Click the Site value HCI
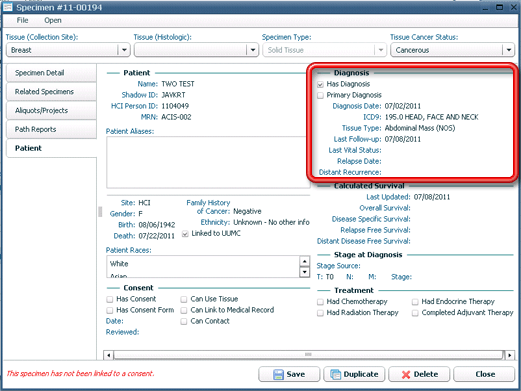 [x=144, y=203]
